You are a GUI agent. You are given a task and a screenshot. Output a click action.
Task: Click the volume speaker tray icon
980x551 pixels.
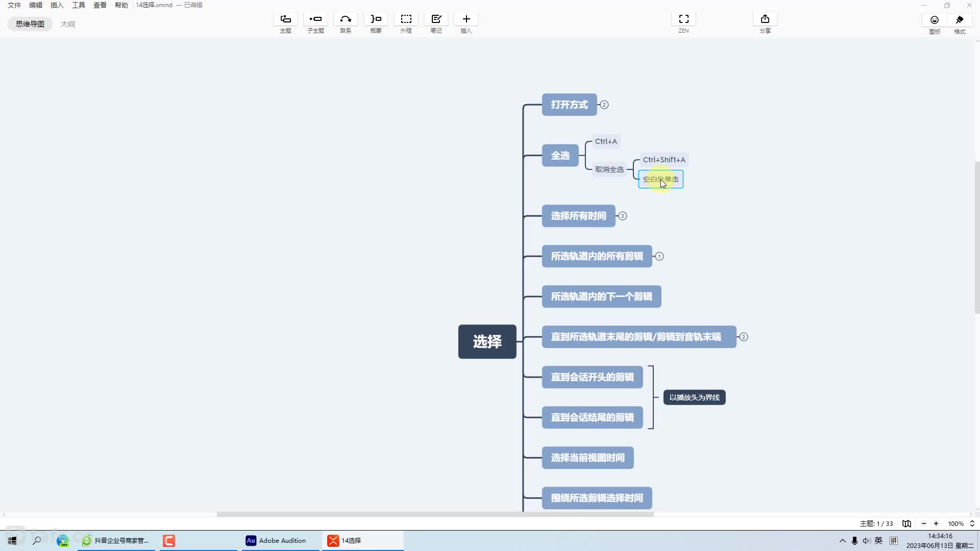866,540
